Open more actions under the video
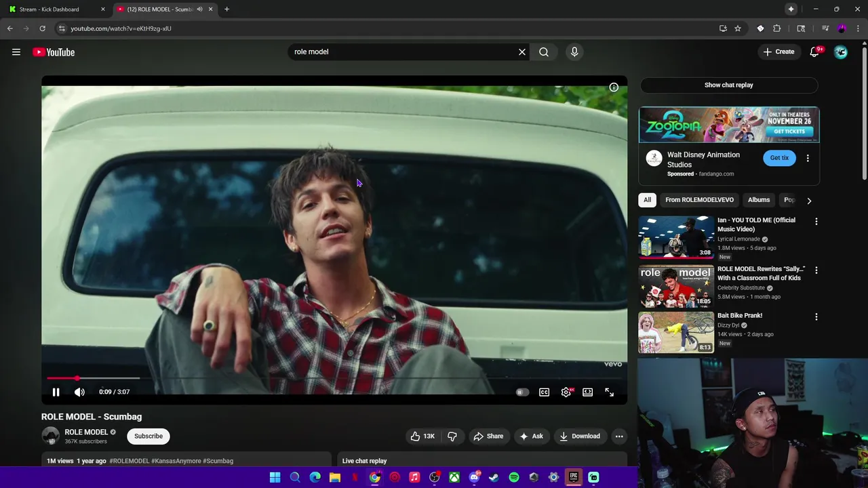The height and width of the screenshot is (488, 868). [x=619, y=436]
